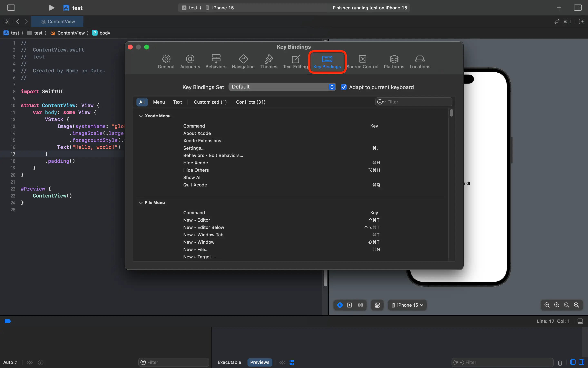Image resolution: width=588 pixels, height=368 pixels.
Task: Select New ▸ File… command row
Action: (x=291, y=249)
